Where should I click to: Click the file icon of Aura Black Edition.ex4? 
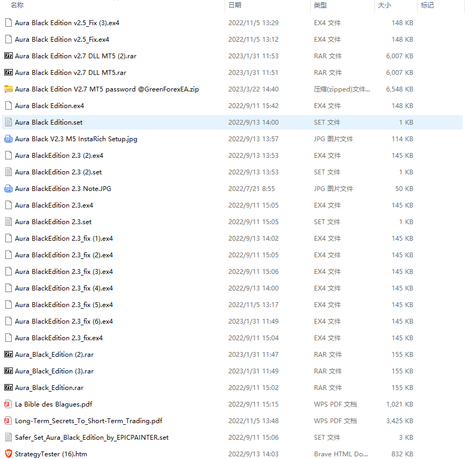(9, 105)
